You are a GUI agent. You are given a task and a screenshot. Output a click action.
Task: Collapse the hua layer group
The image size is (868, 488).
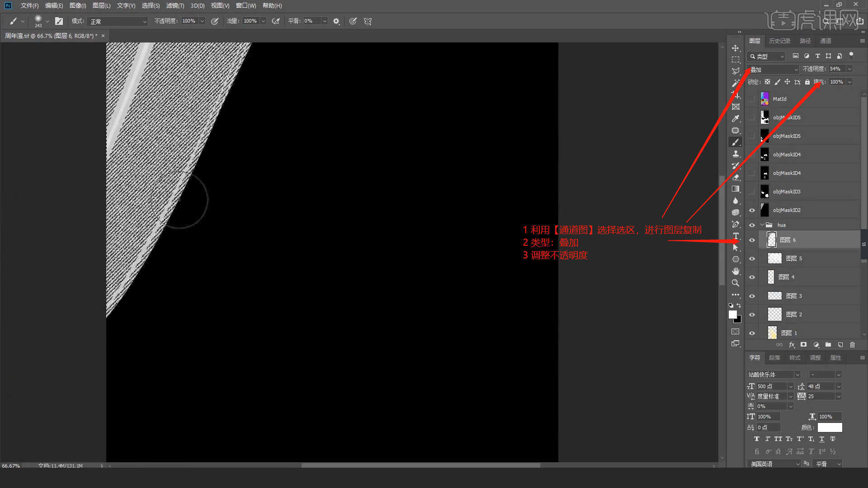coord(762,225)
